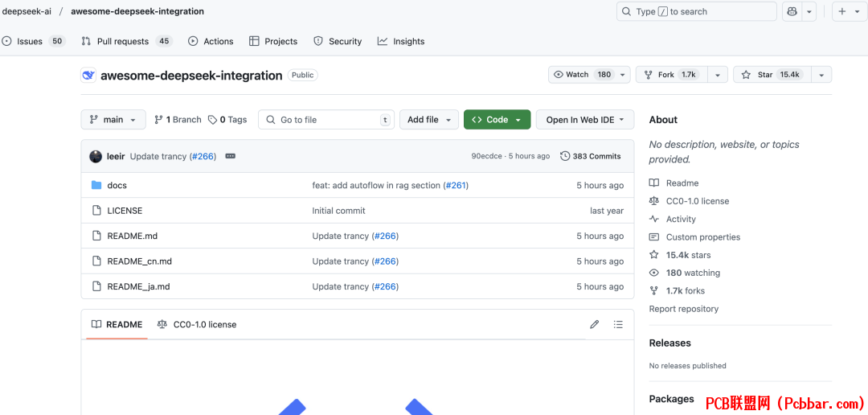868x415 pixels.
Task: Open the Add file dropdown
Action: click(429, 120)
